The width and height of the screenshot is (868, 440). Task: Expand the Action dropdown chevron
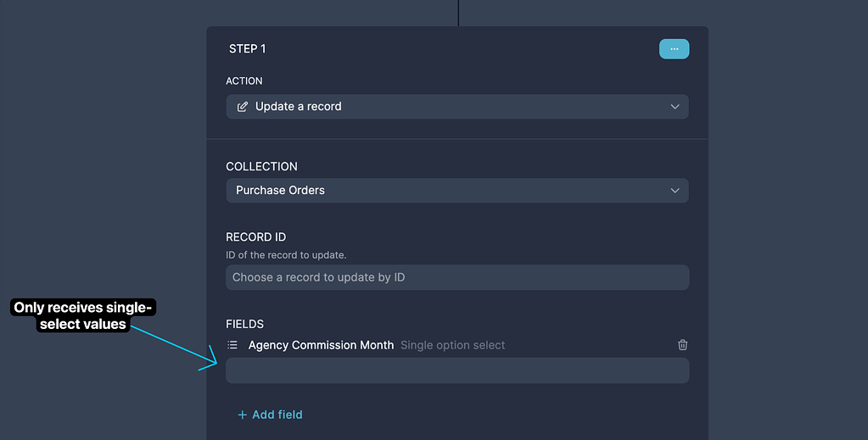pyautogui.click(x=675, y=107)
